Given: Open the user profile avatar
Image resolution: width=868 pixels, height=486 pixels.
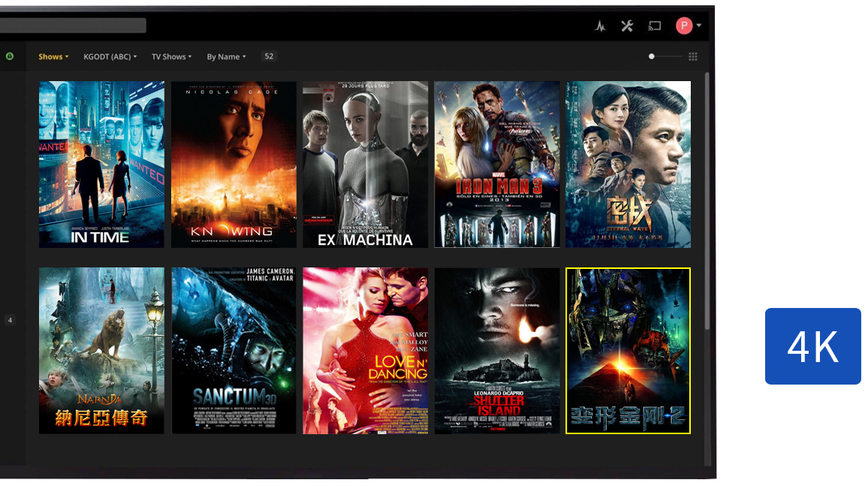Looking at the screenshot, I should (x=684, y=26).
